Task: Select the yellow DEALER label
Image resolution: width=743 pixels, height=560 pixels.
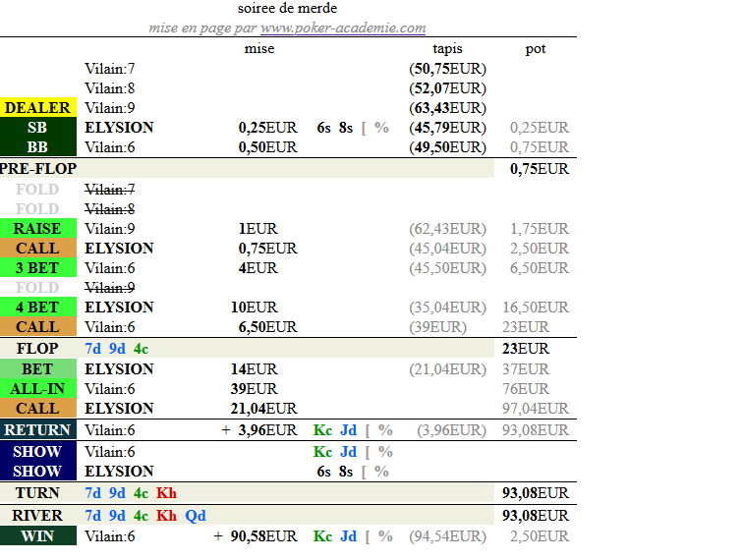Action: click(x=38, y=107)
